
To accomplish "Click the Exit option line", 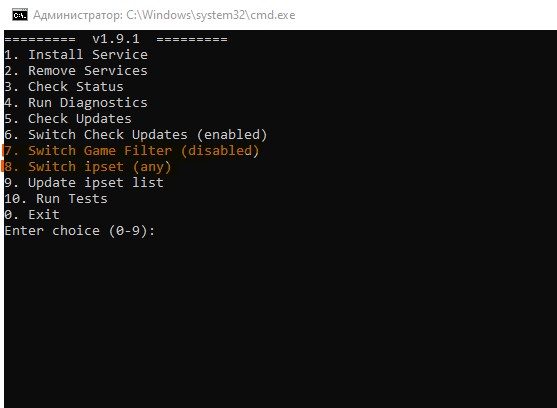I will 32,214.
